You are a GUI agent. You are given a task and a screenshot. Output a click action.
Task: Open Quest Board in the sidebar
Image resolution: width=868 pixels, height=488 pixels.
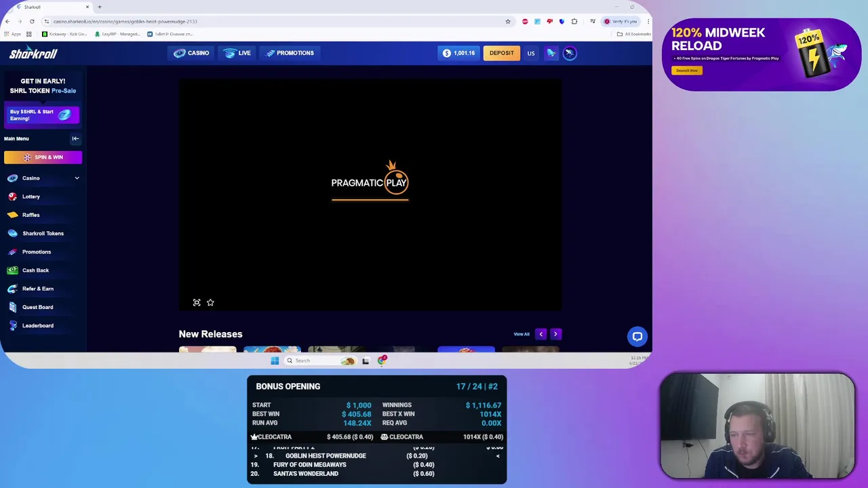pyautogui.click(x=37, y=307)
